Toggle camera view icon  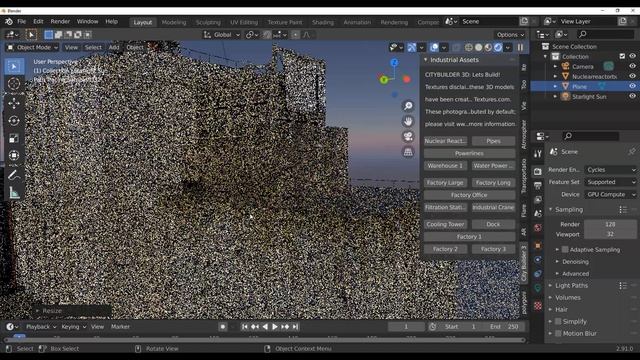pos(408,136)
